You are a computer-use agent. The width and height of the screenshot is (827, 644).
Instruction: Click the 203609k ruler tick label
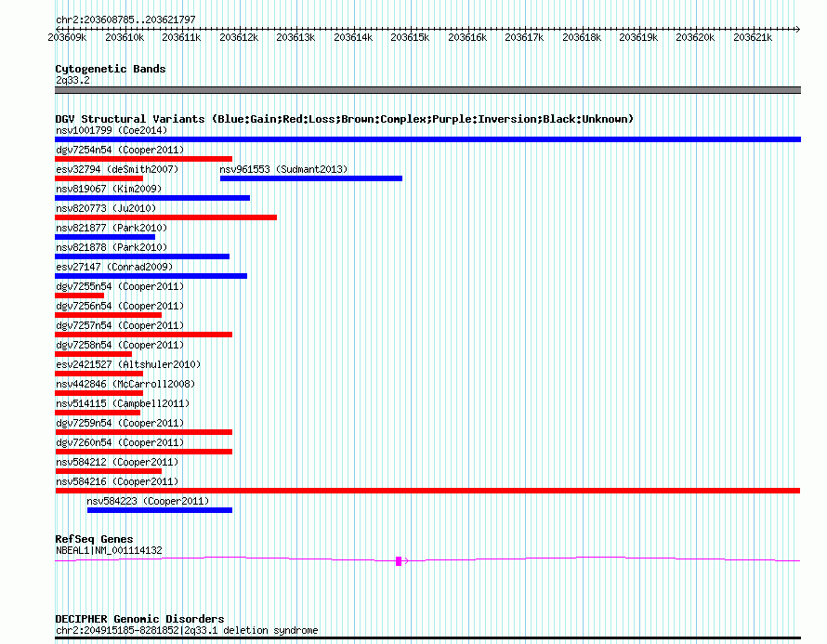[x=67, y=37]
